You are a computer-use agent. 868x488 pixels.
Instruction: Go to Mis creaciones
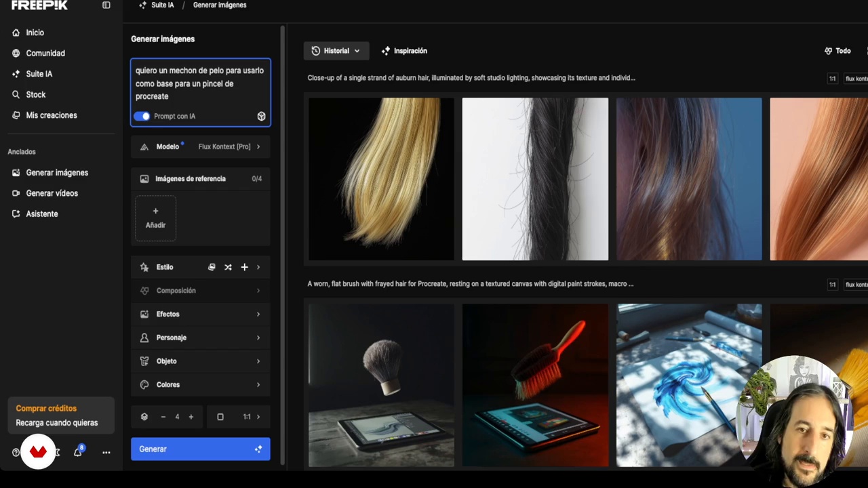(51, 115)
